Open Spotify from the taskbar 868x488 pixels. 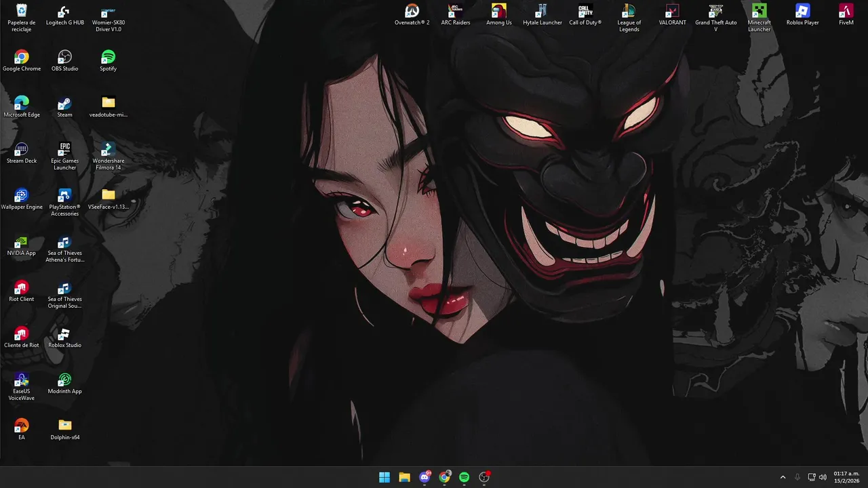464,477
